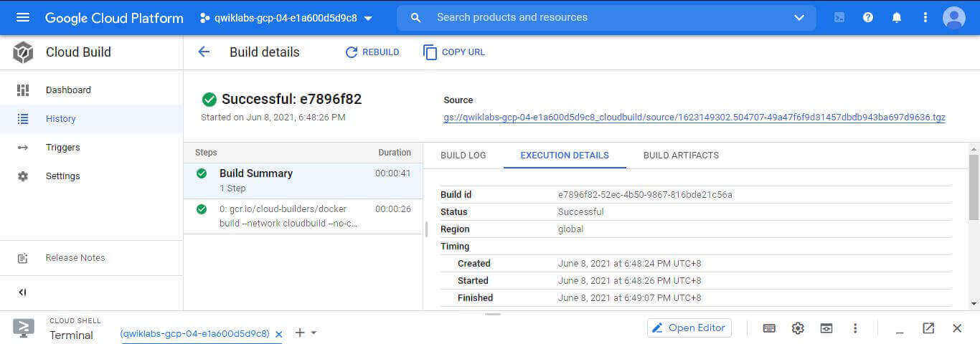Switch to the BUILD LOG tab
This screenshot has width=980, height=344.
[463, 156]
